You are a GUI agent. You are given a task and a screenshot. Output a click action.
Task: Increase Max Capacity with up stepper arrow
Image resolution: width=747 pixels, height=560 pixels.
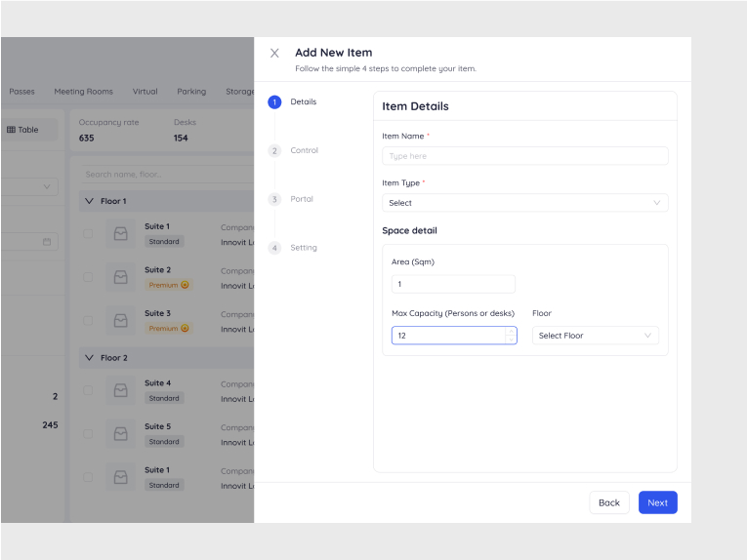point(511,331)
